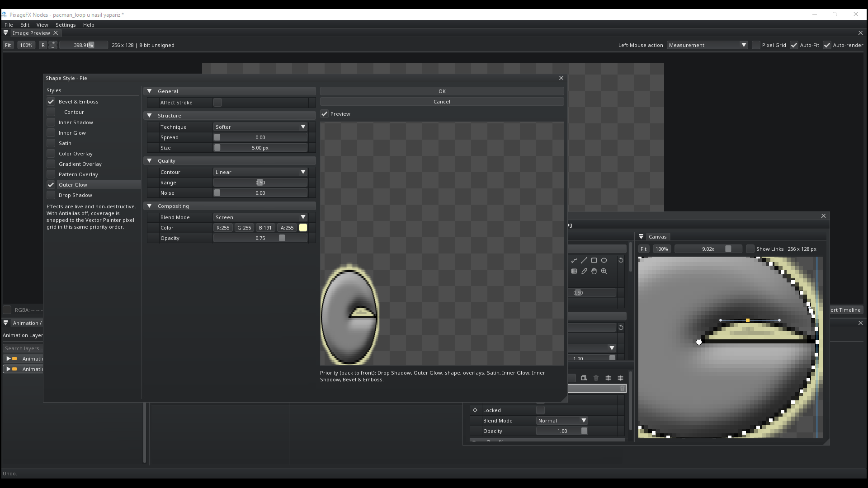868x488 pixels.
Task: Open the View menu
Action: (42, 25)
